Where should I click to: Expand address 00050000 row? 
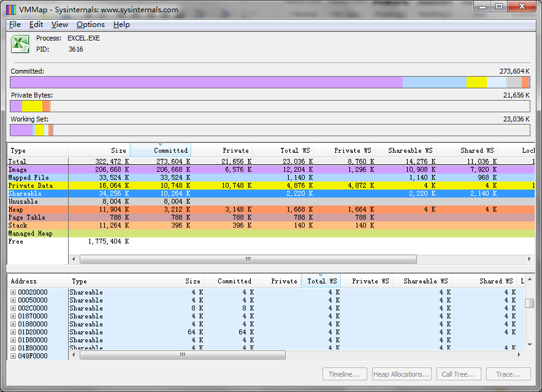tap(13, 301)
